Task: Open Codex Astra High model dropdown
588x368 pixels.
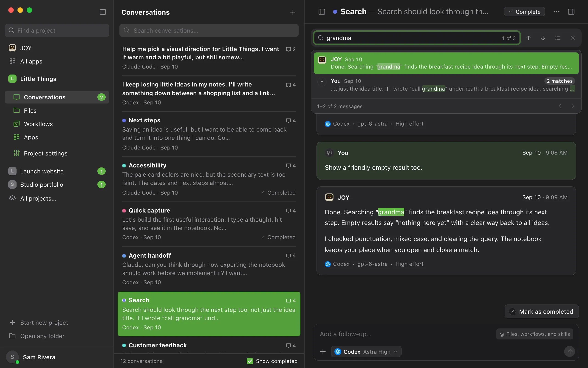Action: (x=366, y=352)
